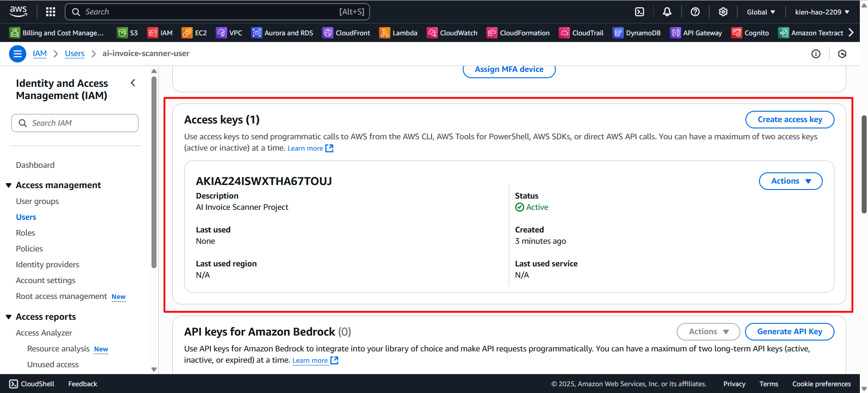Screen dimensions: 868x393
Task: Open CloudWatch service shortcut
Action: [x=452, y=33]
